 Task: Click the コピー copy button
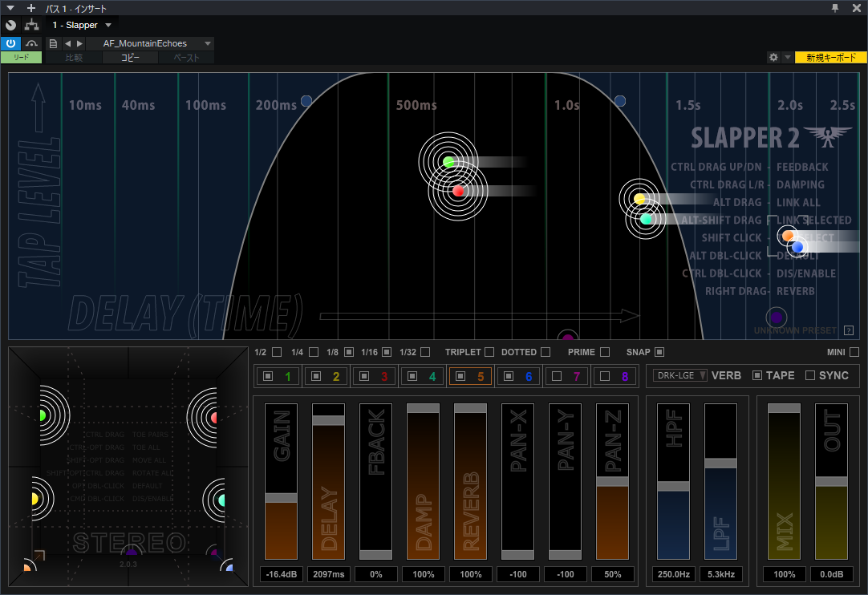pyautogui.click(x=130, y=57)
